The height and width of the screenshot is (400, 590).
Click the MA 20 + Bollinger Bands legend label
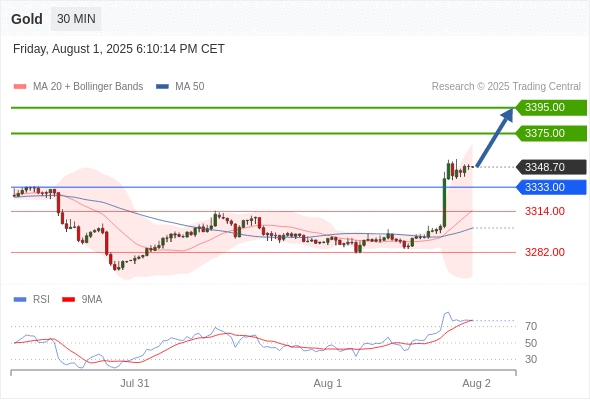pyautogui.click(x=88, y=87)
